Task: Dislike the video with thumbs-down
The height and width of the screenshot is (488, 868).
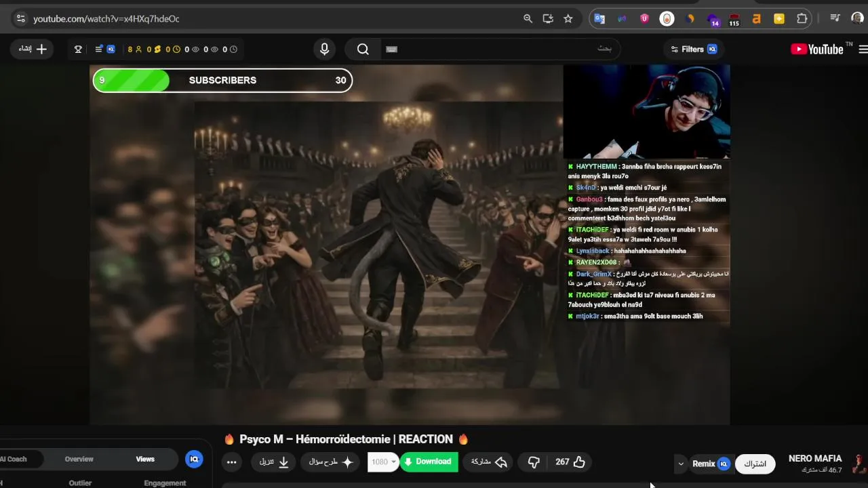Action: 534,462
